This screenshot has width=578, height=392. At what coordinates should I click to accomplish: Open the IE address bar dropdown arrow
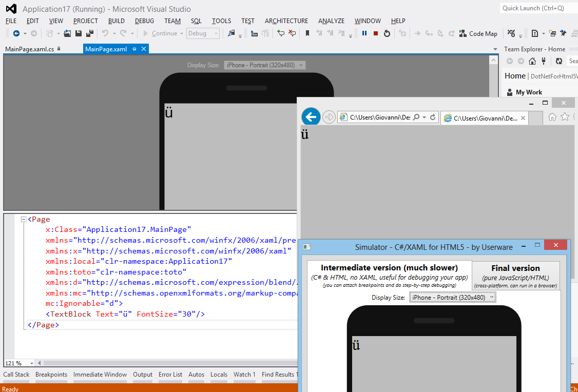(425, 117)
